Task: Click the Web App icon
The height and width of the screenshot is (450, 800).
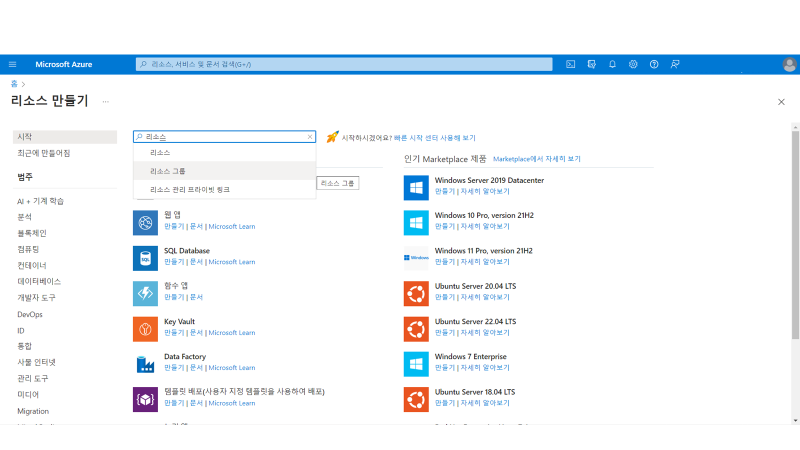Action: (x=145, y=223)
